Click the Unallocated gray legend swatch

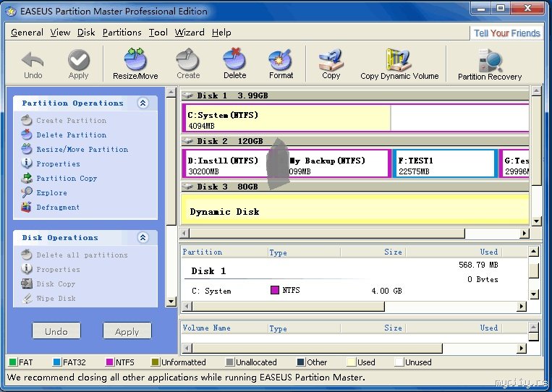click(229, 362)
